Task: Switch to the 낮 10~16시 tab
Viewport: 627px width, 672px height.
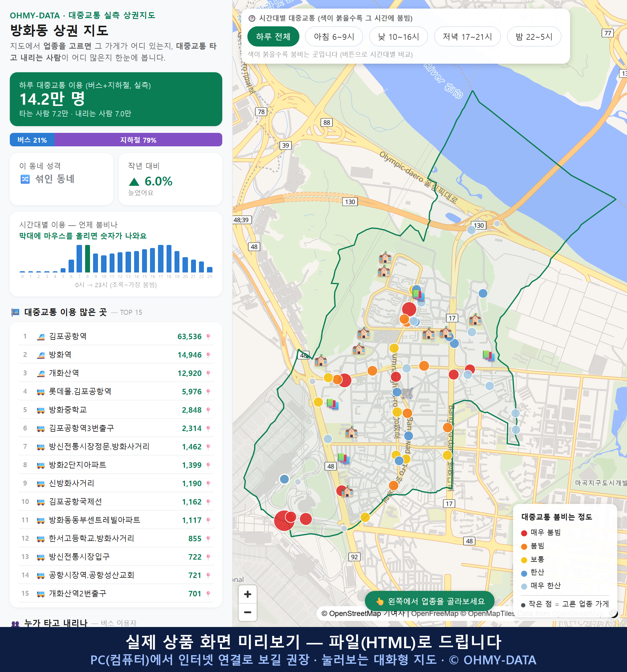Action: coord(399,36)
